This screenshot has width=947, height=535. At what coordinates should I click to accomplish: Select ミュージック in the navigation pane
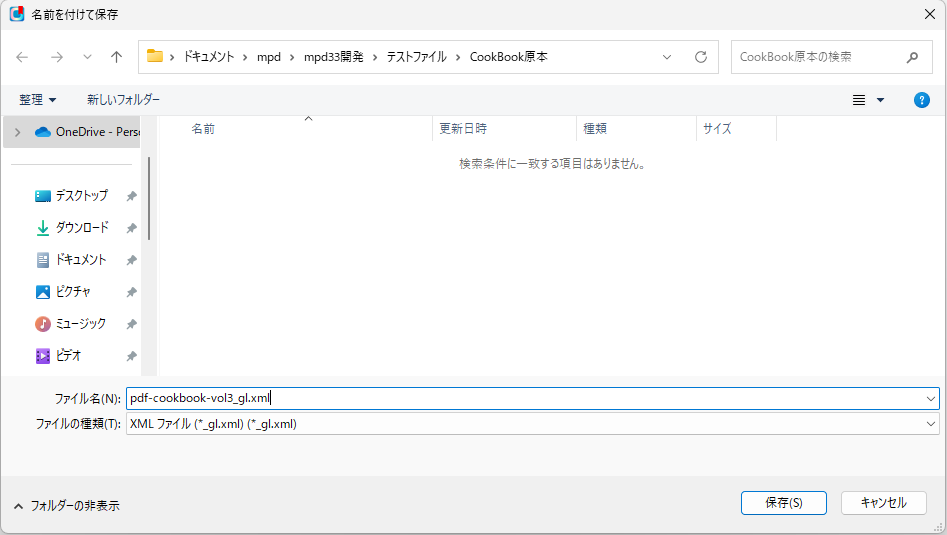[x=80, y=324]
